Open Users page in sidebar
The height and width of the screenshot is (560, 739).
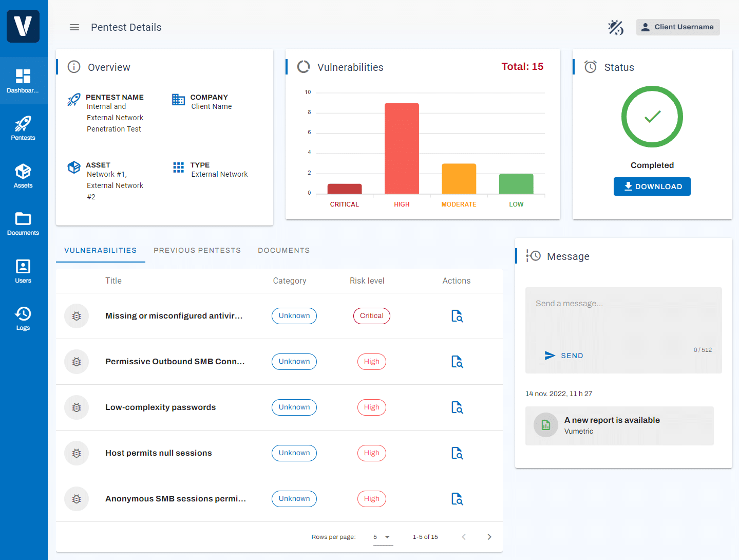pos(23,271)
